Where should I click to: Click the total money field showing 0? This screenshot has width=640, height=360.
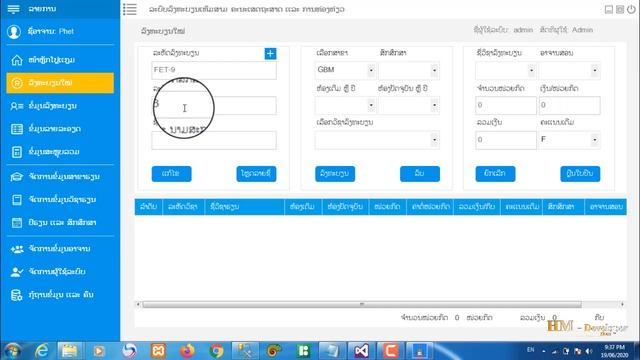click(x=506, y=140)
